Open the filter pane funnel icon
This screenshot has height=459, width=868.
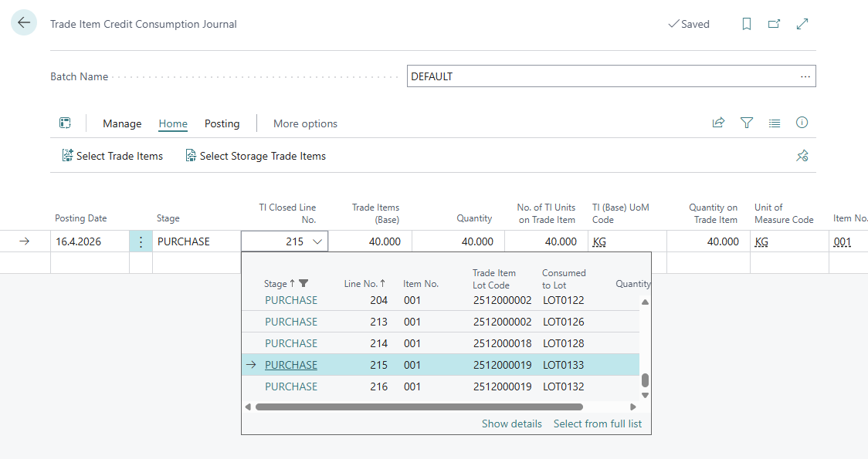746,123
